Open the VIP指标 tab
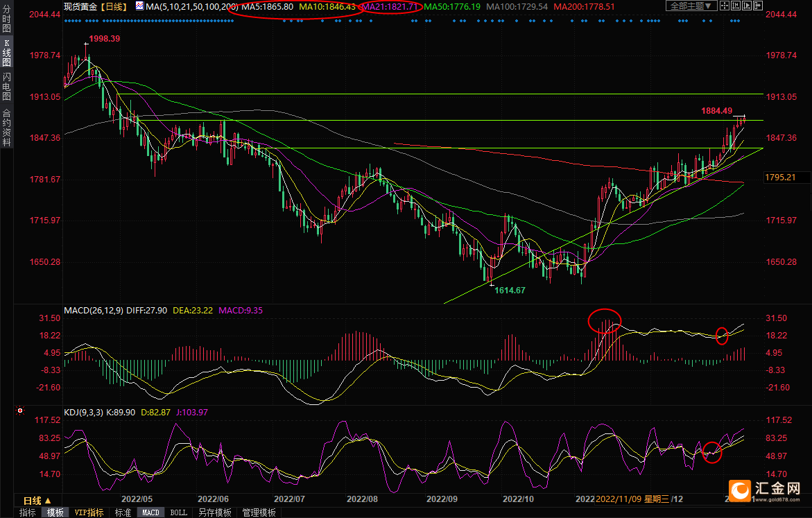 [89, 512]
